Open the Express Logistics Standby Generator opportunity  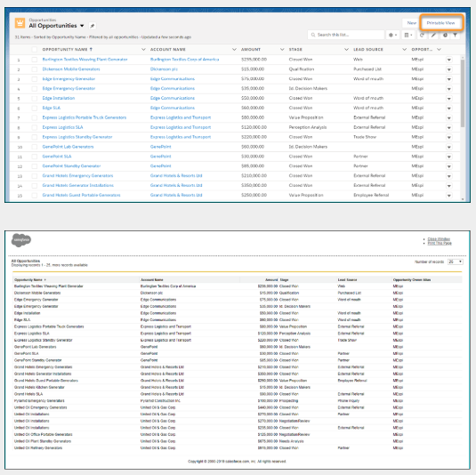click(x=77, y=137)
